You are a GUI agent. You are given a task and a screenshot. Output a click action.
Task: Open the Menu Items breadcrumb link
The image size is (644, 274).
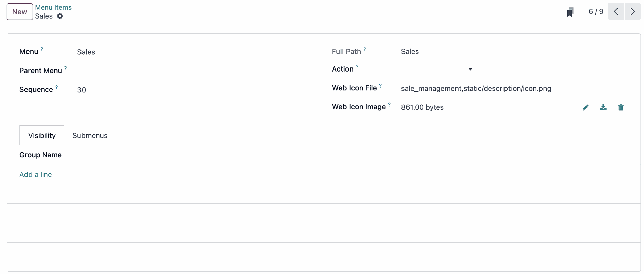tap(53, 7)
